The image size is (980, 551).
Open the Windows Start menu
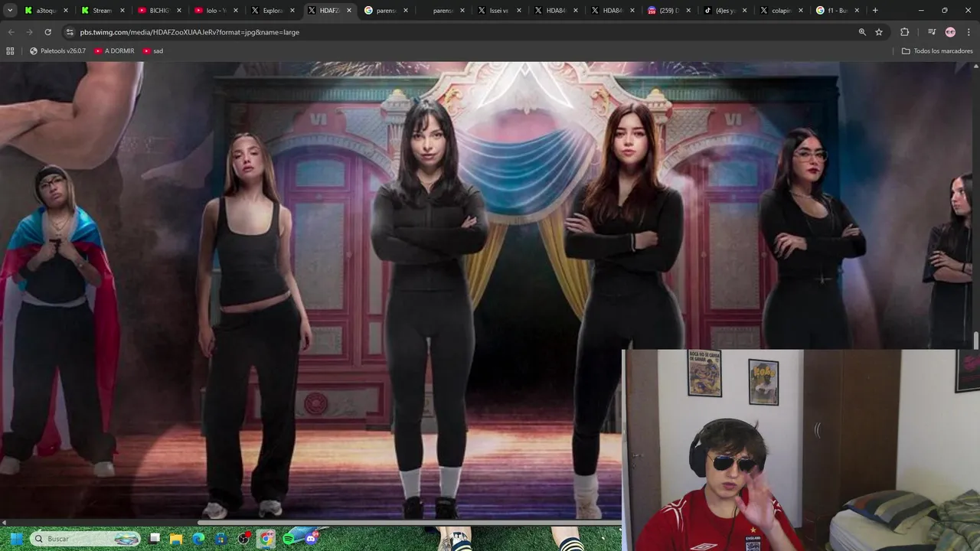pyautogui.click(x=15, y=539)
